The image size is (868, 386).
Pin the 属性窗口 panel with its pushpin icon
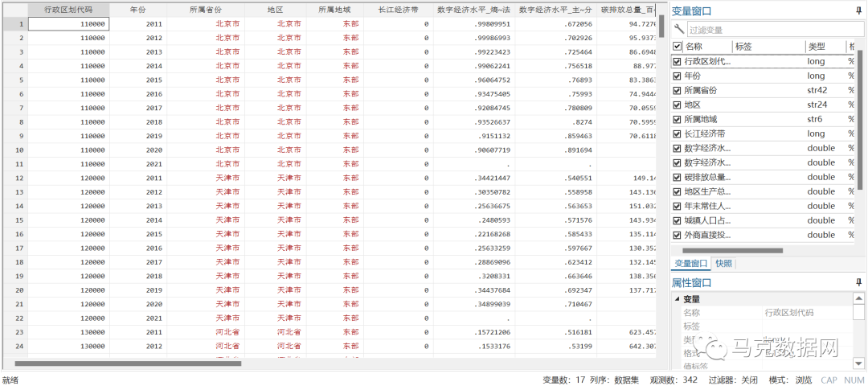[x=858, y=282]
